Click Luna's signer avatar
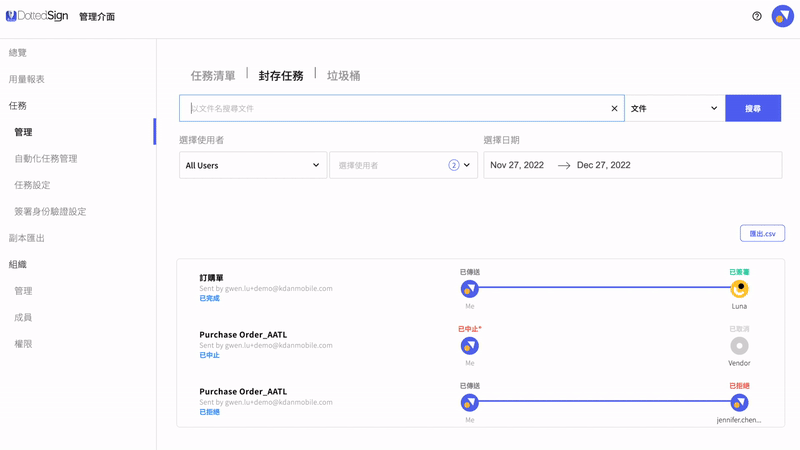This screenshot has height=450, width=800. [739, 289]
